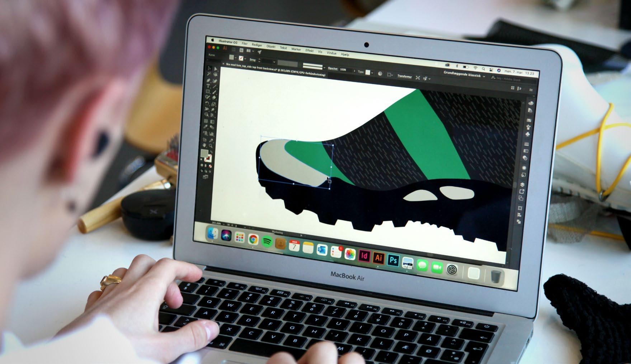Select the Type tool in Illustrator toolbar

(208, 86)
